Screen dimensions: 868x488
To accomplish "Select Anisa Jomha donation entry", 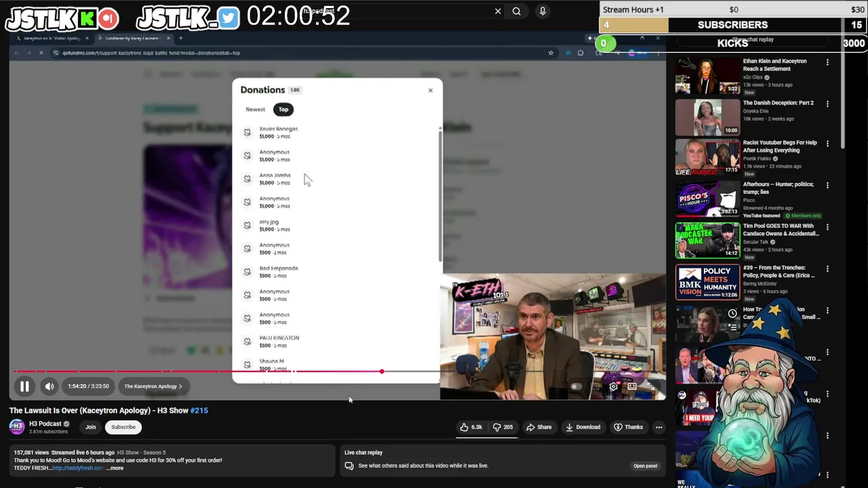I will 338,179.
